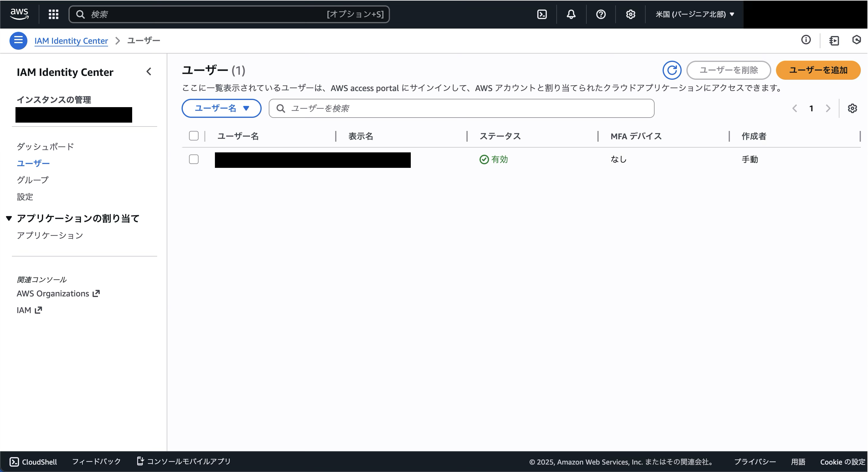Open the services grid menu icon
Image resolution: width=868 pixels, height=472 pixels.
54,14
